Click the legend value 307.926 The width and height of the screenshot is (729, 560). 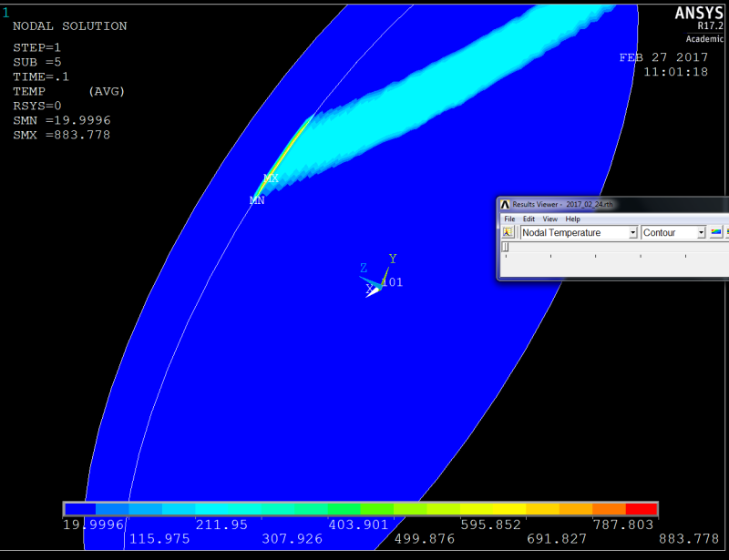pos(292,539)
